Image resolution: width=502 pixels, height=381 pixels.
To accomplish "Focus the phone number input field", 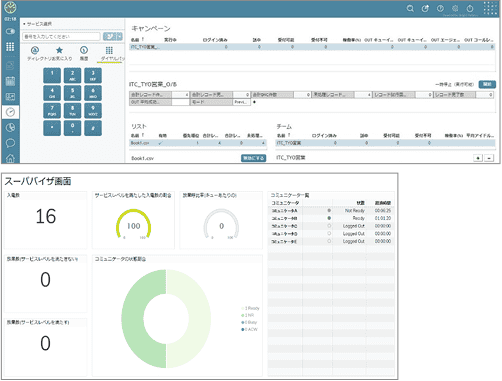I will pyautogui.click(x=61, y=36).
